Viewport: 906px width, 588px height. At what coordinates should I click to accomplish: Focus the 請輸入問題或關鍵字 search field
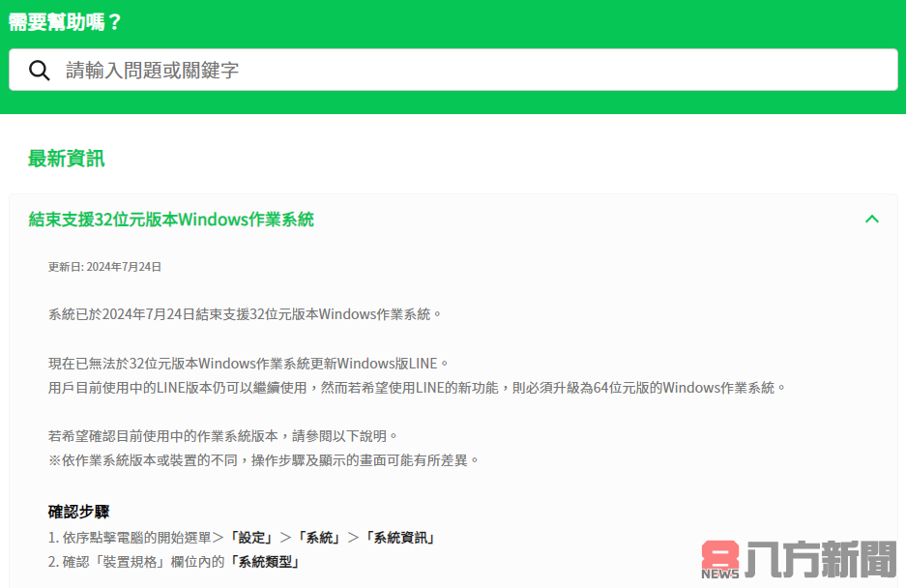tap(453, 70)
